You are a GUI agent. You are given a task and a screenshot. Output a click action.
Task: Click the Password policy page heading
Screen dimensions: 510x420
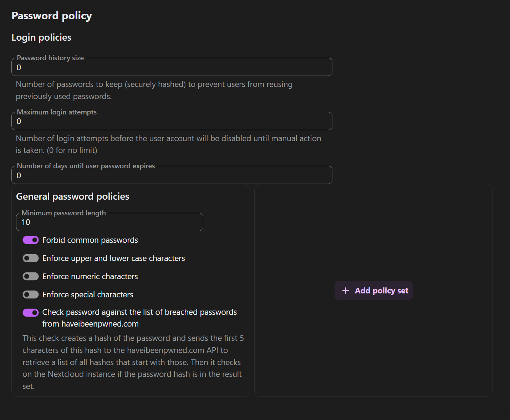(x=52, y=16)
